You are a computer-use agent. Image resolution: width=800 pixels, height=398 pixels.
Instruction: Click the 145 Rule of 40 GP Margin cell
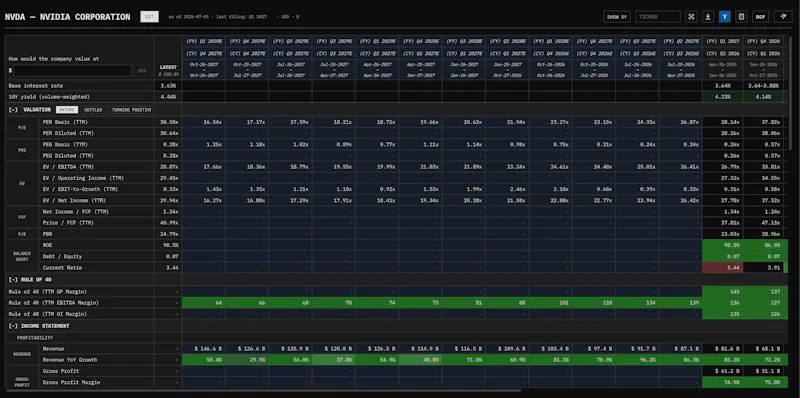tap(722, 291)
